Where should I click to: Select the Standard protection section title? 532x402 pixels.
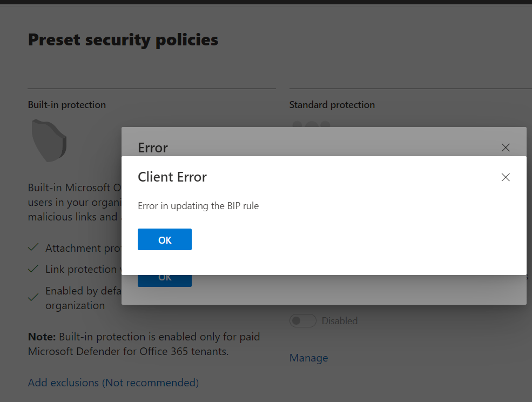pyautogui.click(x=332, y=105)
